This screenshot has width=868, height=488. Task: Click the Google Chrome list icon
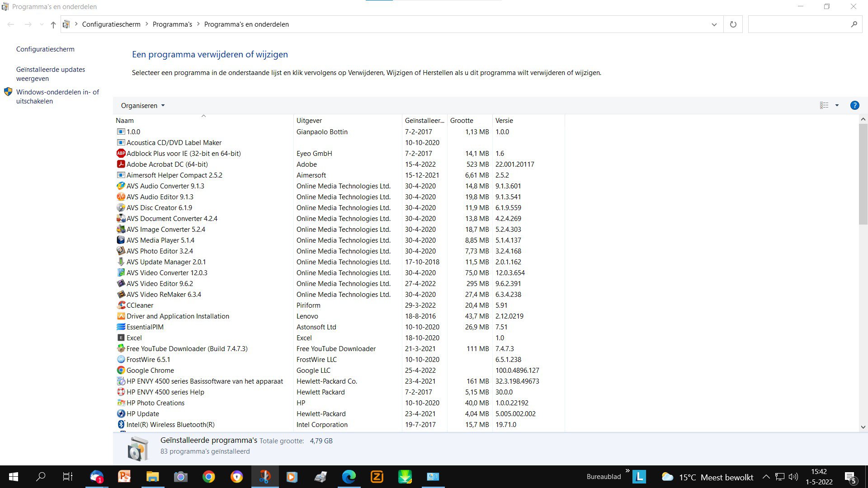121,371
